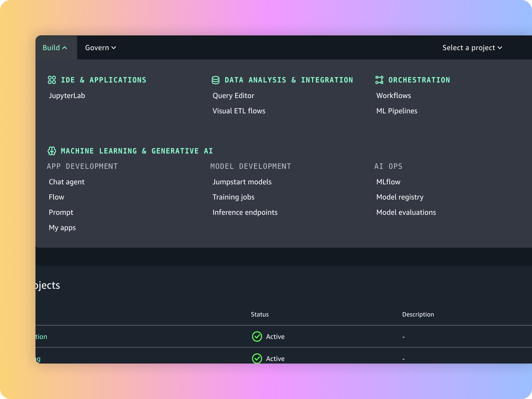Select ML Pipelines

click(397, 111)
